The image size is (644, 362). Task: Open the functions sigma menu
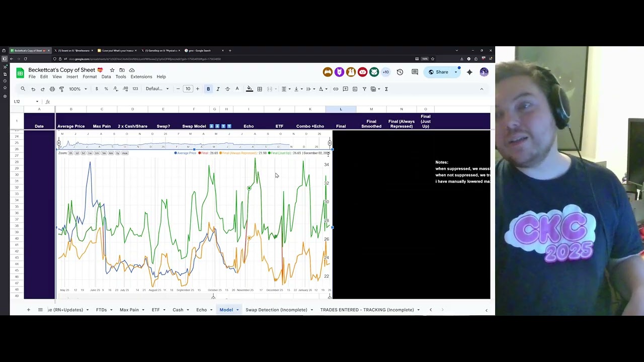[x=386, y=89]
